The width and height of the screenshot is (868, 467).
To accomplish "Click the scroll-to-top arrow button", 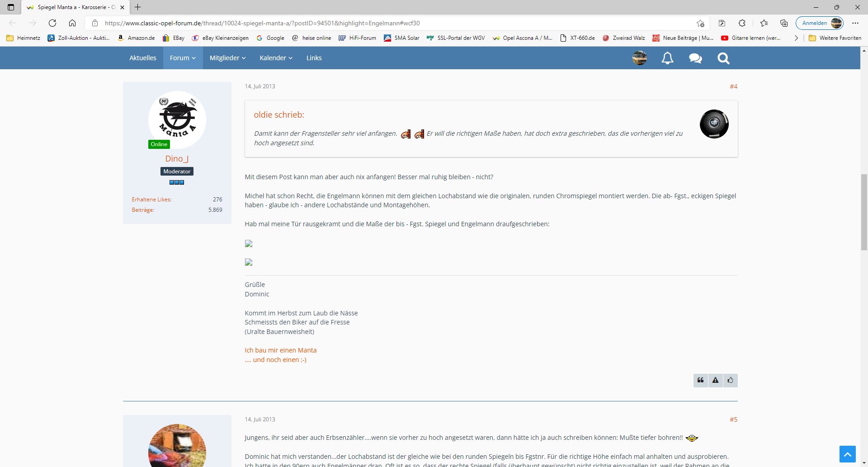I will [847, 454].
